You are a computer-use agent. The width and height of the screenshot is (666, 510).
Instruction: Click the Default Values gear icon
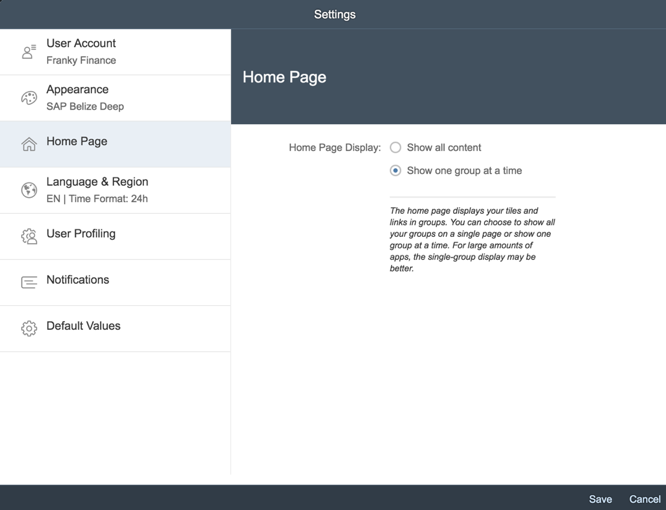tap(29, 329)
